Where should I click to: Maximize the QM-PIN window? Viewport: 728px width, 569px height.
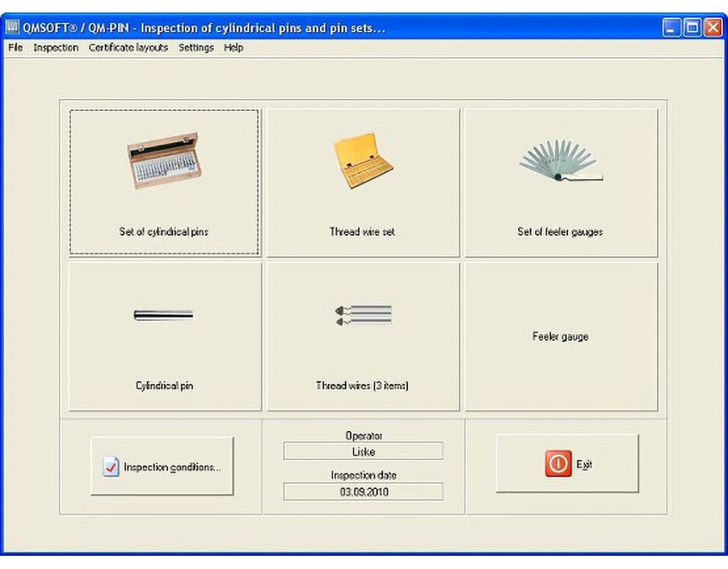click(x=692, y=28)
